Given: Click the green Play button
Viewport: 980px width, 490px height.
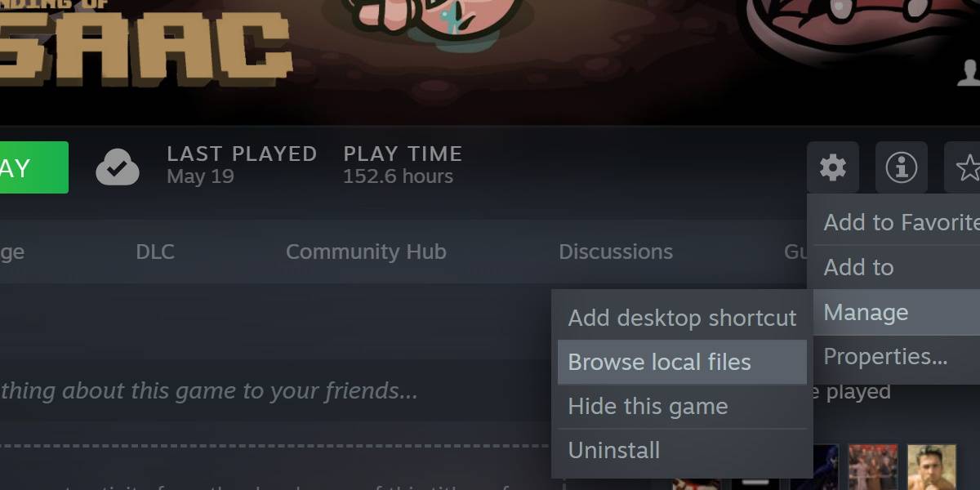Looking at the screenshot, I should [x=33, y=167].
